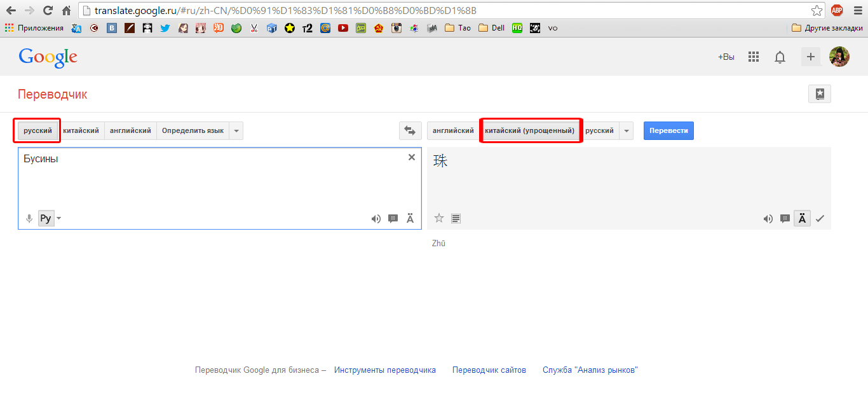Click the address bar URL
Image resolution: width=868 pixels, height=397 pixels.
pos(286,11)
